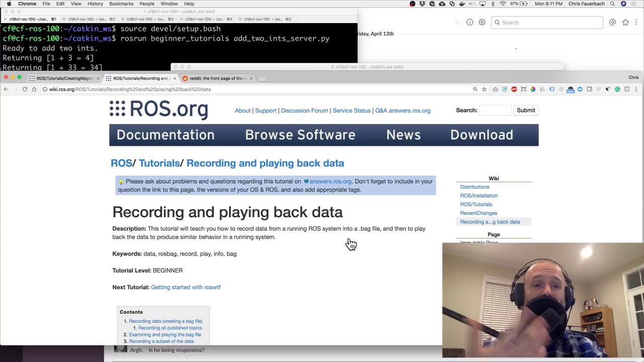Screen dimensions: 644x362
Task: Click the ROS breadcrumb link
Action: 121,163
